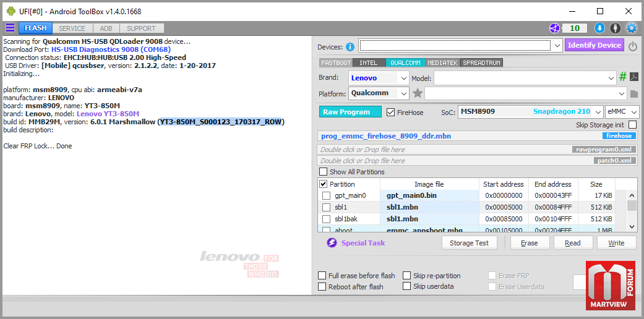Toggle the FireHose checkbox

pos(390,112)
